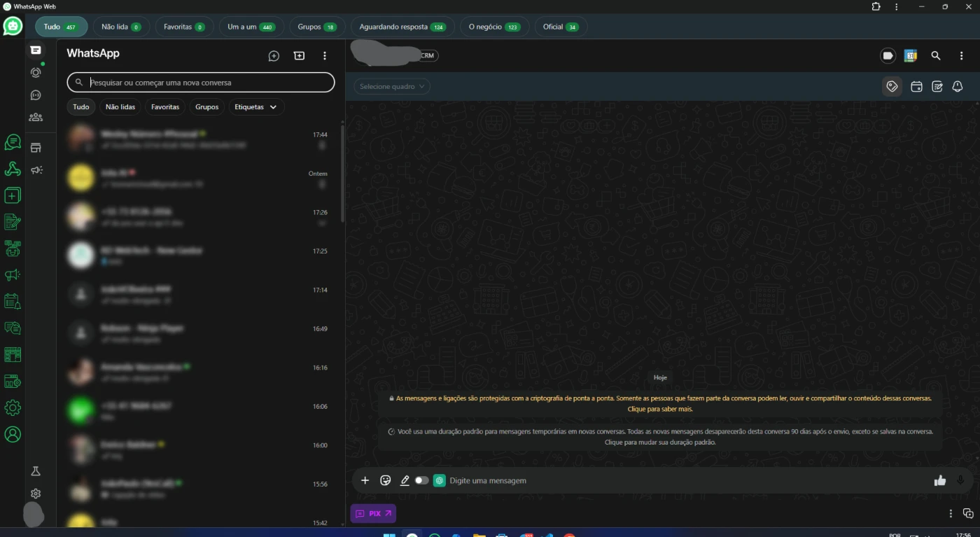980x537 pixels.
Task: Switch to the Grupos 18 tab
Action: [317, 27]
